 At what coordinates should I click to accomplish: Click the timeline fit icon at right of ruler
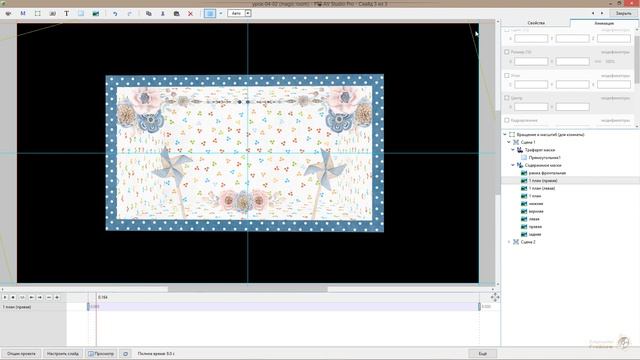coord(495,298)
